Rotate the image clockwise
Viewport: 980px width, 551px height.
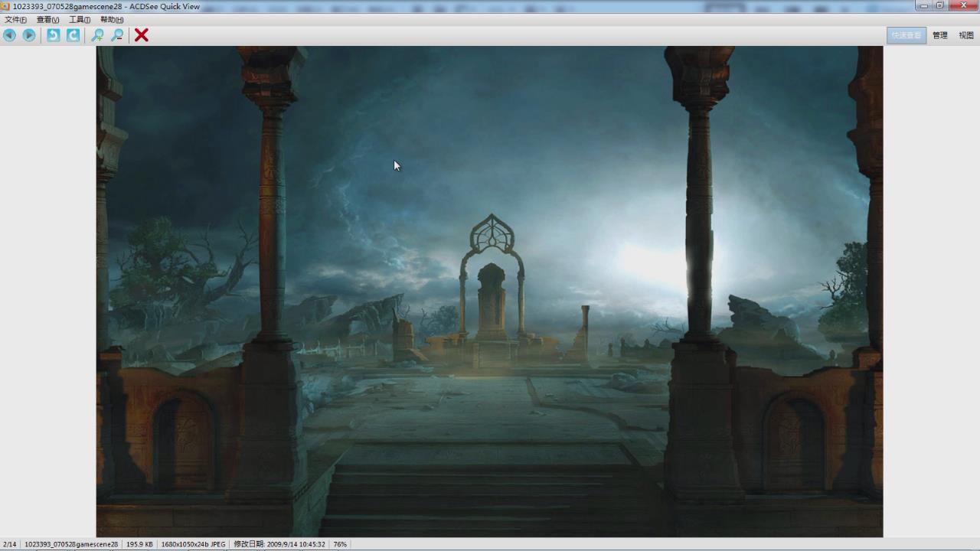pyautogui.click(x=73, y=35)
